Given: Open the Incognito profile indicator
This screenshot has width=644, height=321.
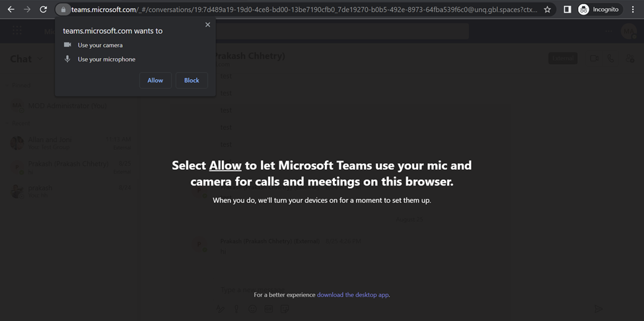Looking at the screenshot, I should coord(599,9).
